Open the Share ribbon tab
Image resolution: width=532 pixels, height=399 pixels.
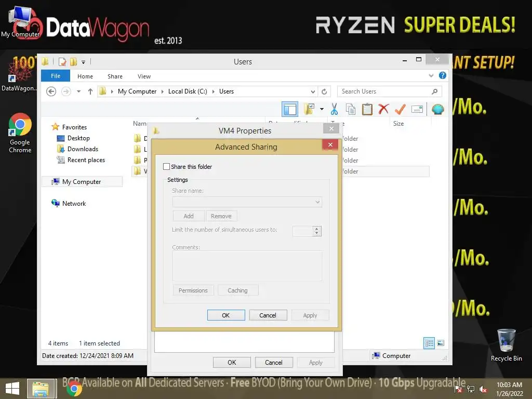(115, 76)
